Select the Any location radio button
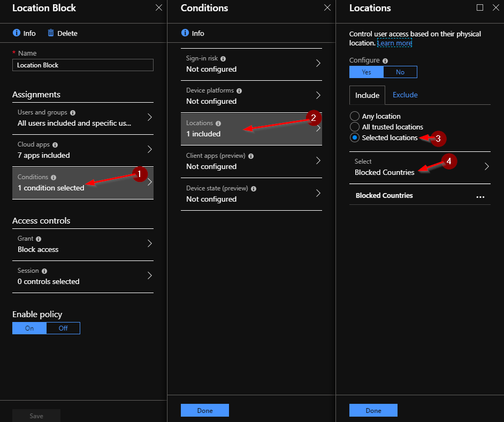The width and height of the screenshot is (504, 422). [x=355, y=116]
